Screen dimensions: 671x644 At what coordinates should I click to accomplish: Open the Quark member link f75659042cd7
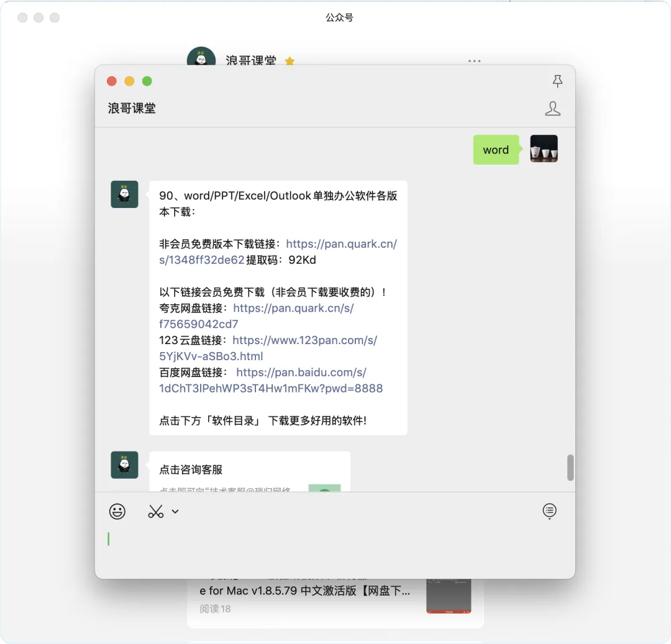click(x=257, y=316)
